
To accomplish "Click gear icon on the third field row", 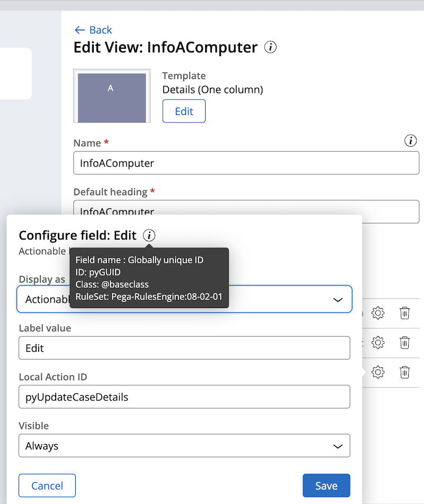I will point(378,372).
